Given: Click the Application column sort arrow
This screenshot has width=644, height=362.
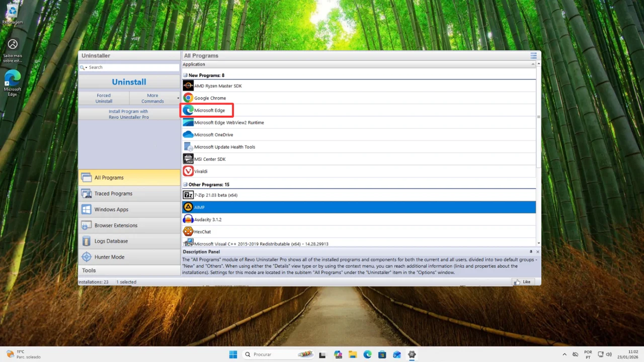Looking at the screenshot, I should point(533,64).
